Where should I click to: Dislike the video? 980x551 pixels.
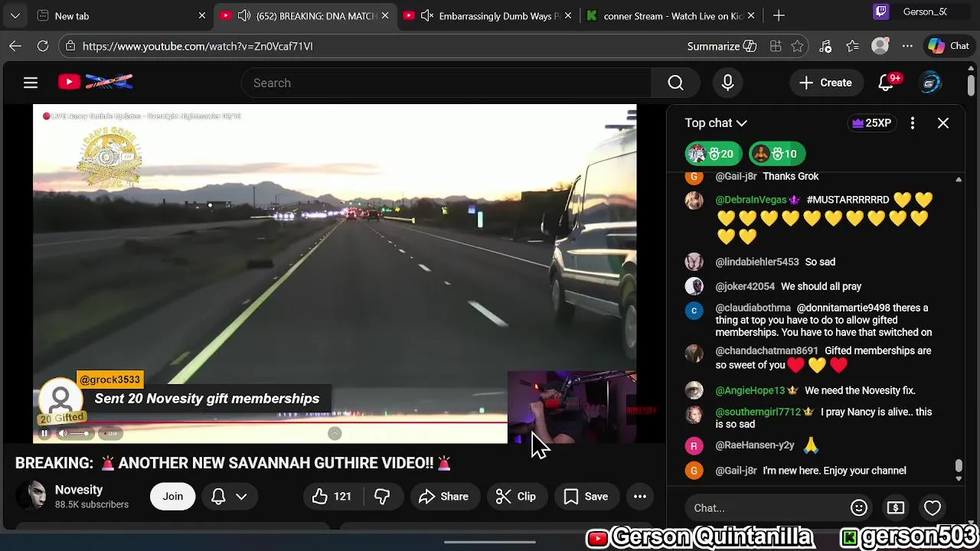pyautogui.click(x=381, y=497)
